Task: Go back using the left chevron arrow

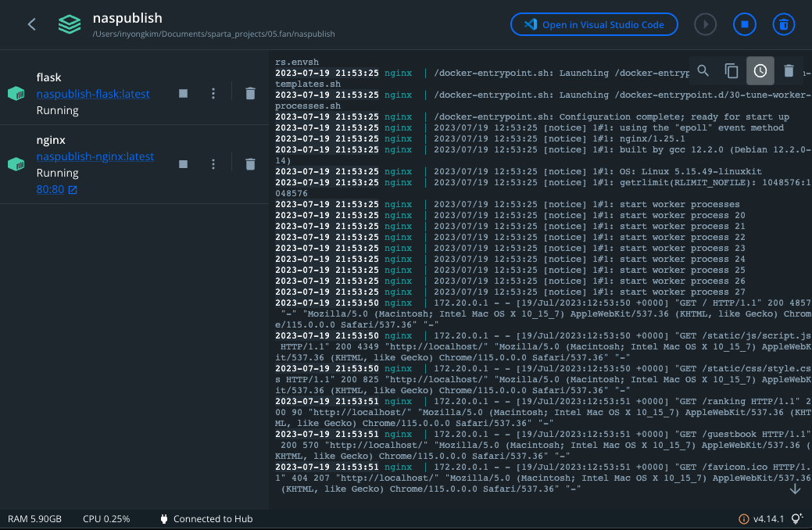Action: [x=32, y=24]
